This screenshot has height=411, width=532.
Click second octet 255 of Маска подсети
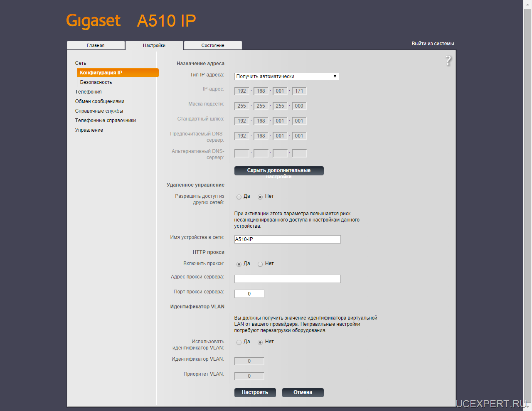[x=261, y=106]
